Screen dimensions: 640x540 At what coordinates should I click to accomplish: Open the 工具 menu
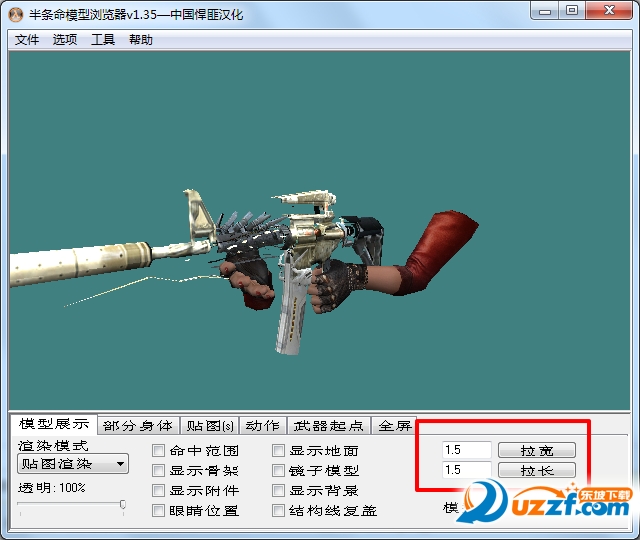tap(102, 40)
